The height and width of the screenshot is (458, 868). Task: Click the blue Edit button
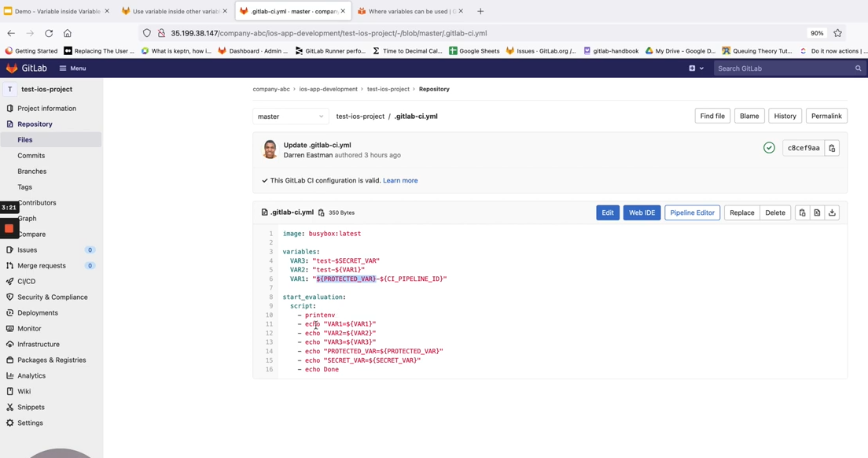[607, 212]
